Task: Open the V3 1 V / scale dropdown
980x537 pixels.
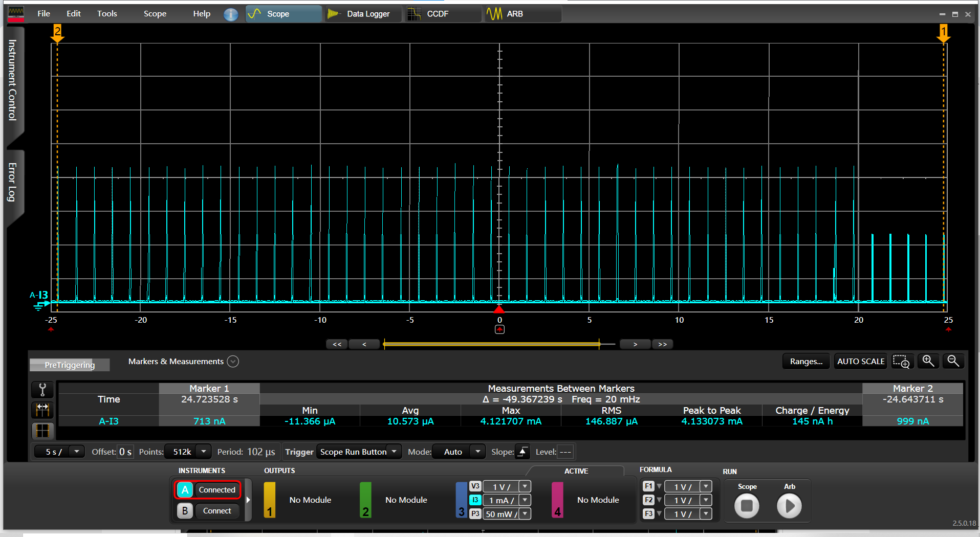Action: click(x=525, y=486)
